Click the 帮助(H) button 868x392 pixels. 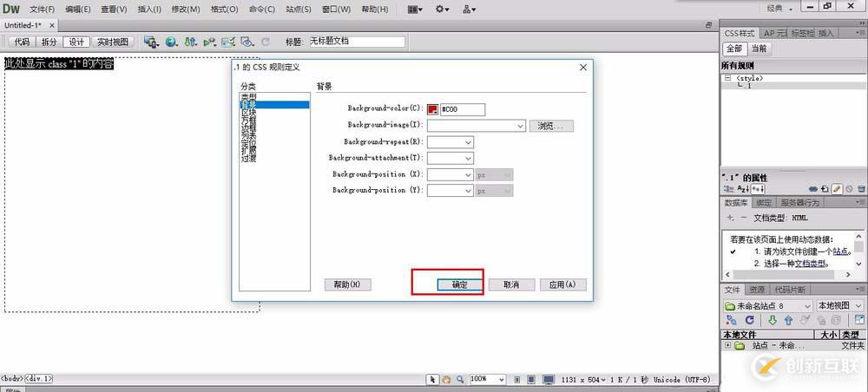pyautogui.click(x=348, y=284)
